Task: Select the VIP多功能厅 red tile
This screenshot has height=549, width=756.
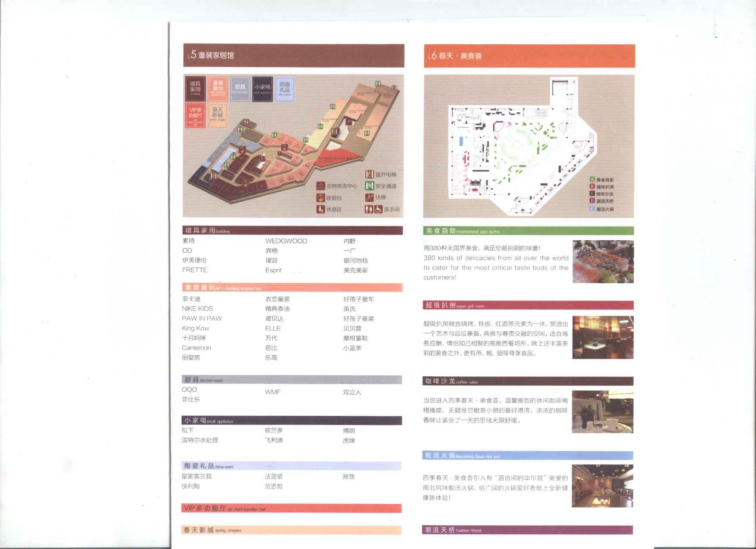Action: coord(195,115)
